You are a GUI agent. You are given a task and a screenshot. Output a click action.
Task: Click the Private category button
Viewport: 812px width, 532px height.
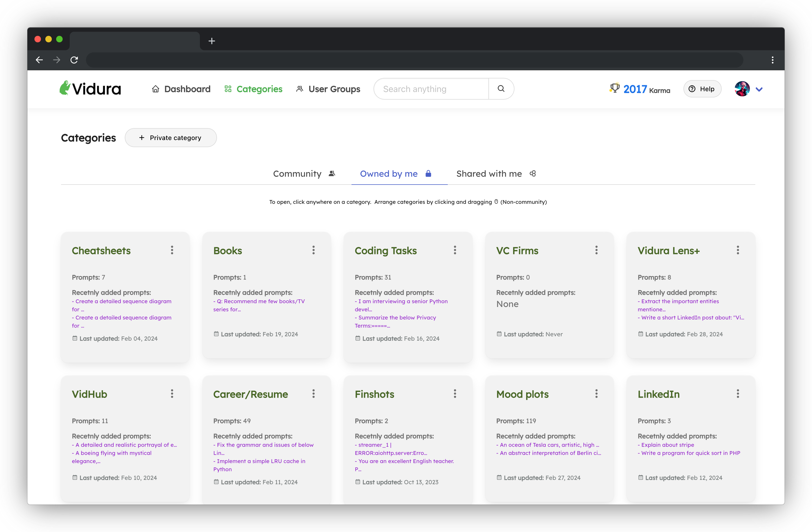[171, 138]
